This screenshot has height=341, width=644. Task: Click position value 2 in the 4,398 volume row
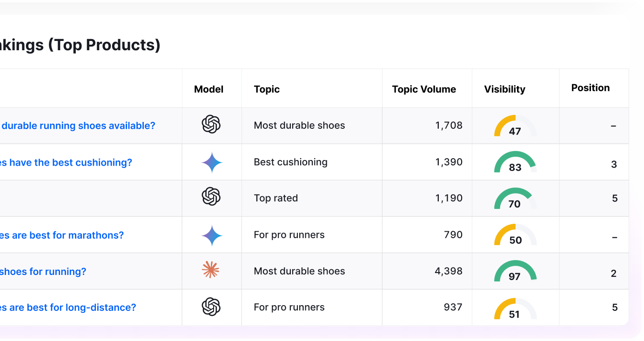click(614, 274)
